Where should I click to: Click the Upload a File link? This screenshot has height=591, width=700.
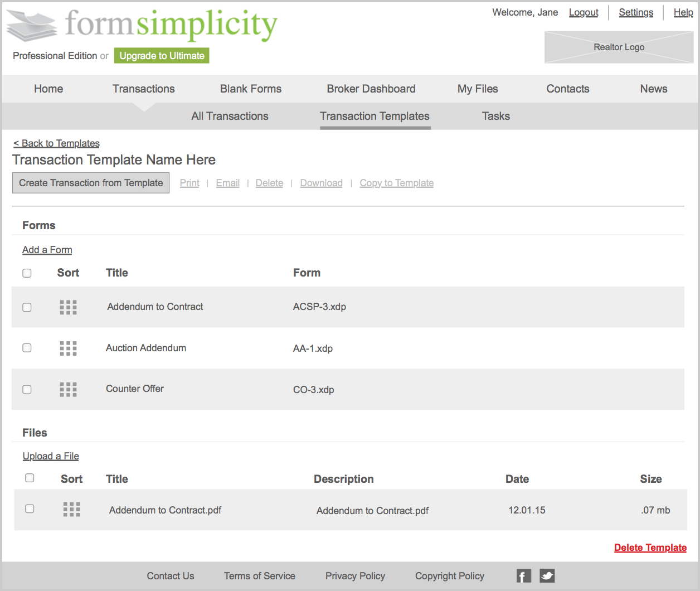[x=51, y=456]
